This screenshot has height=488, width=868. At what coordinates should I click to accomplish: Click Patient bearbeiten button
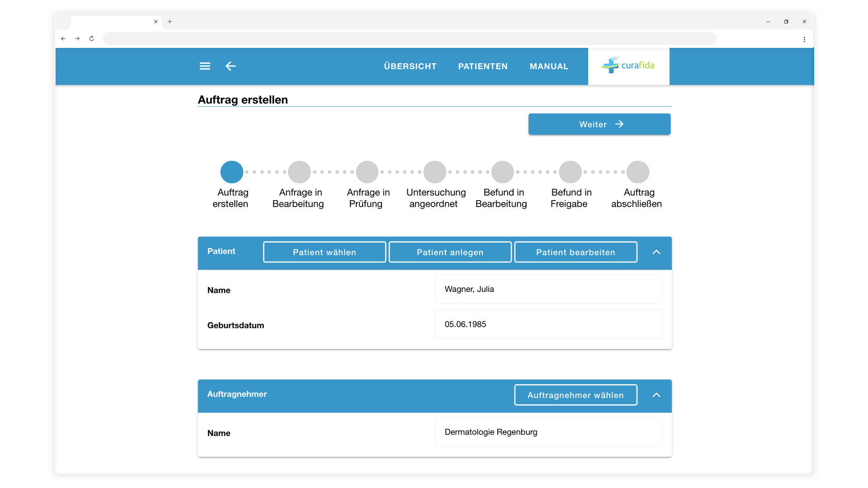click(x=576, y=252)
